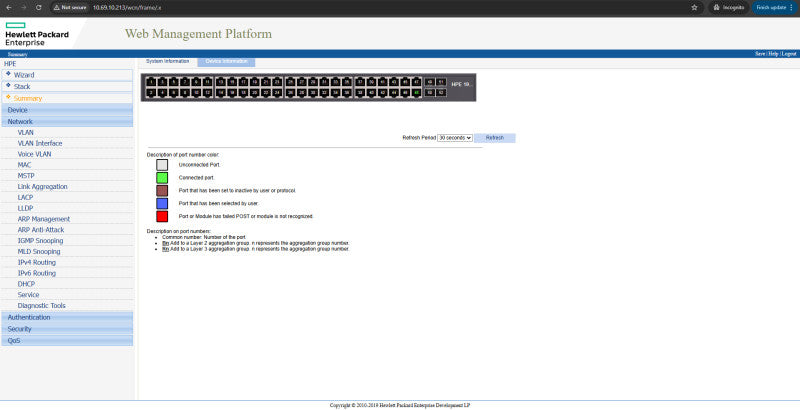Click the browser back arrow
The height and width of the screenshot is (410, 800).
point(8,8)
